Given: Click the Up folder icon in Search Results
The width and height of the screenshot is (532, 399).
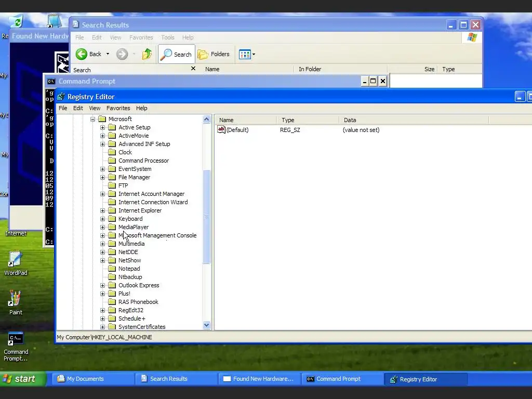Looking at the screenshot, I should [147, 54].
